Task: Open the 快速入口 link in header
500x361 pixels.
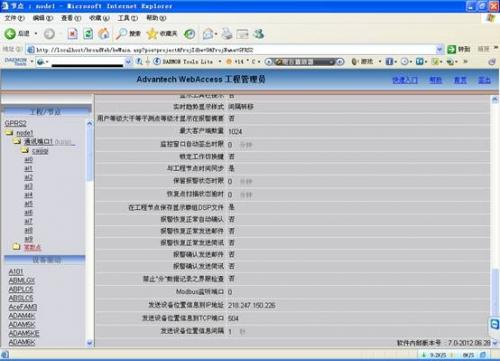Action: [x=405, y=80]
